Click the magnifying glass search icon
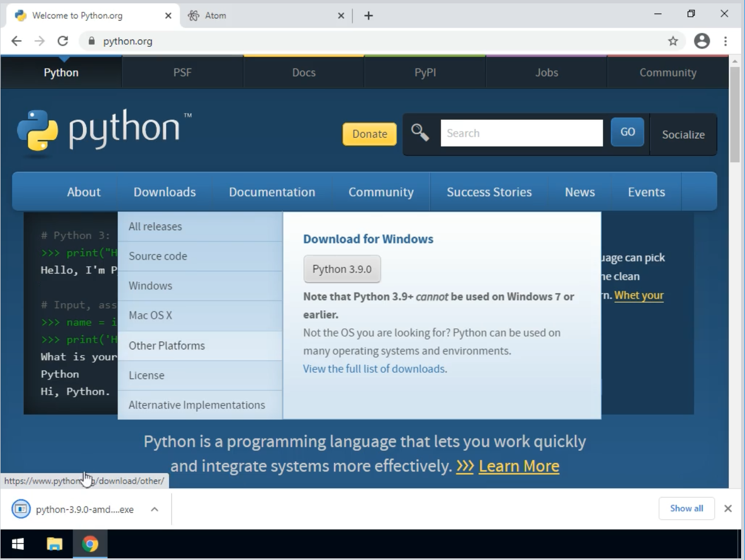The image size is (745, 560). [x=420, y=133]
